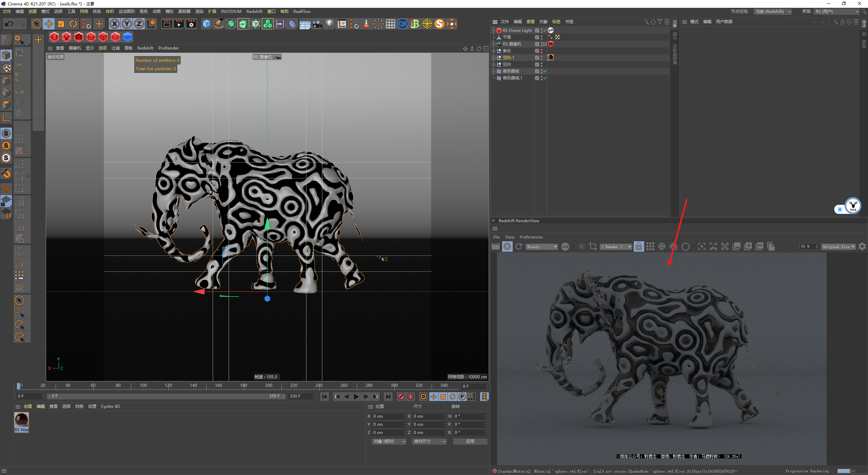Select the crop region tool in RenderView
This screenshot has width=868, height=475.
593,247
